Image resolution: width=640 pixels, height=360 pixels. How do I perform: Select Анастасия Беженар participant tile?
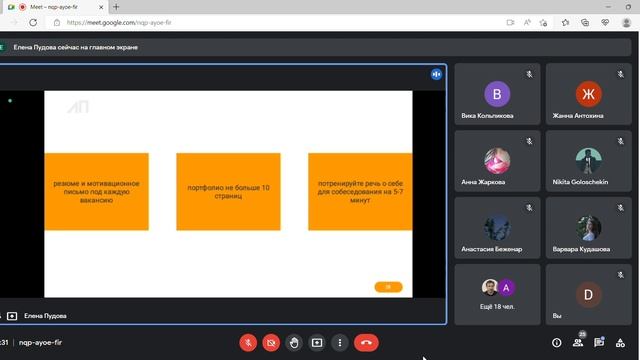pyautogui.click(x=497, y=228)
